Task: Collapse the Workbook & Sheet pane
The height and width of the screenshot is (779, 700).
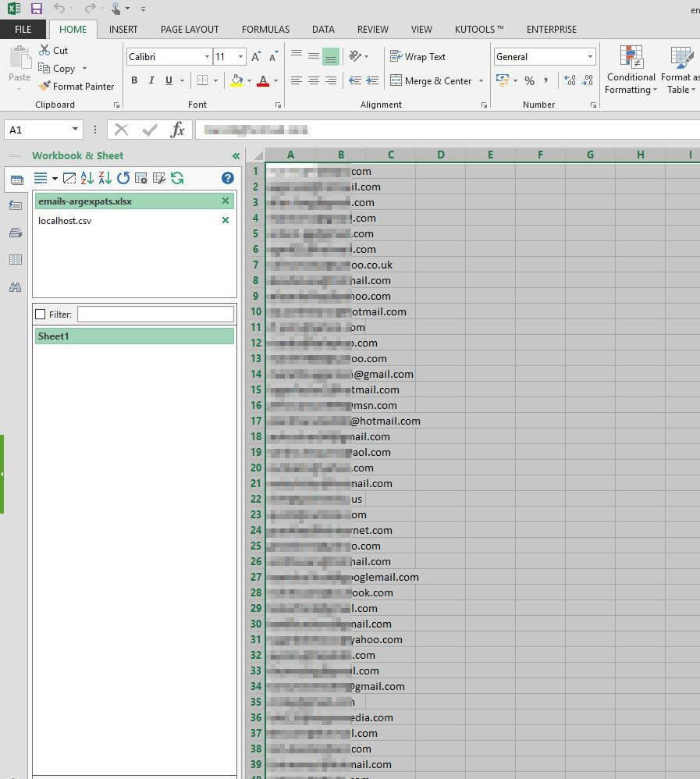Action: click(236, 156)
